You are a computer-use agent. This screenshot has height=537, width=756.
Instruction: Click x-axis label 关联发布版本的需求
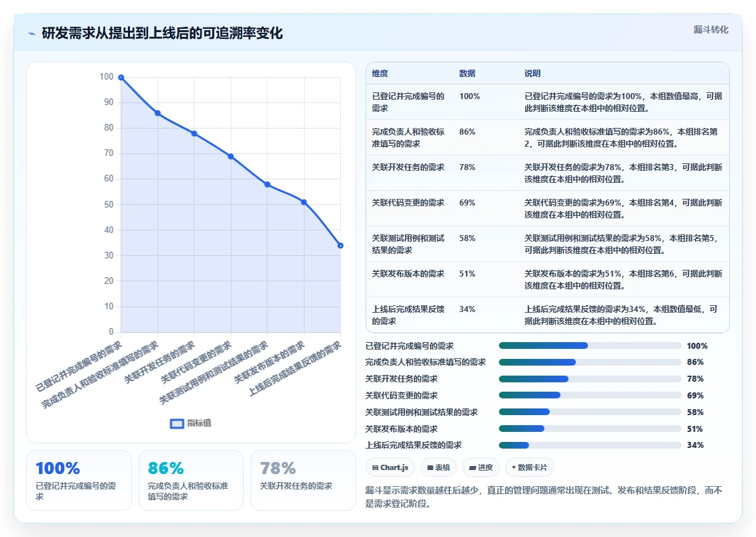(269, 362)
